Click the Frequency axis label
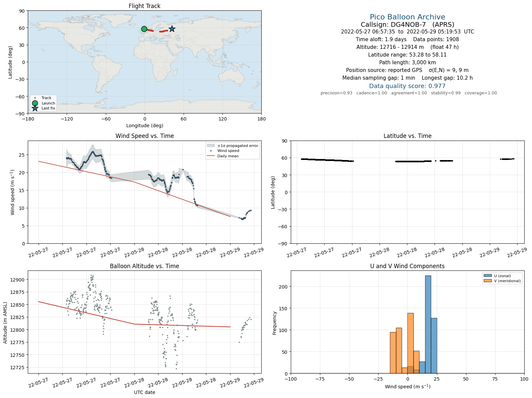The height and width of the screenshot is (398, 532). tap(274, 323)
